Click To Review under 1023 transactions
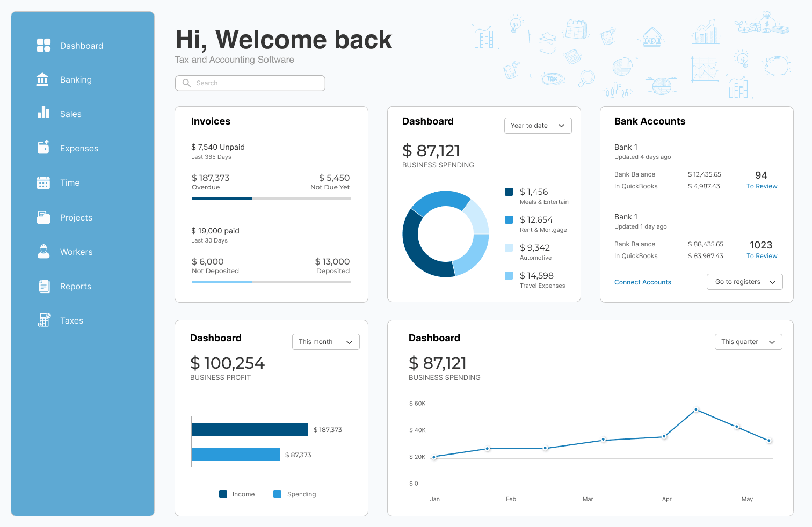 pos(762,256)
